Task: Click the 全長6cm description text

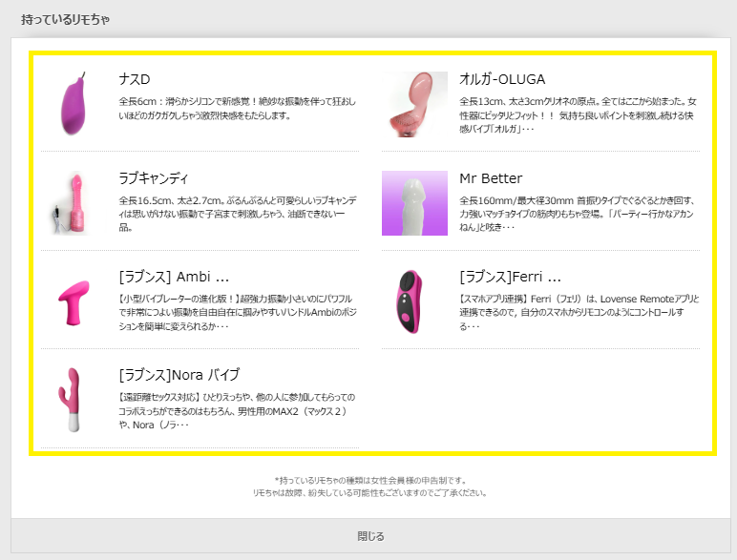Action: pyautogui.click(x=238, y=109)
